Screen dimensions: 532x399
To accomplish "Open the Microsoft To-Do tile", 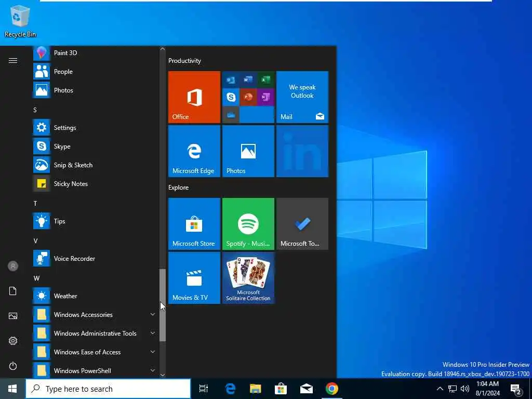I will [302, 224].
